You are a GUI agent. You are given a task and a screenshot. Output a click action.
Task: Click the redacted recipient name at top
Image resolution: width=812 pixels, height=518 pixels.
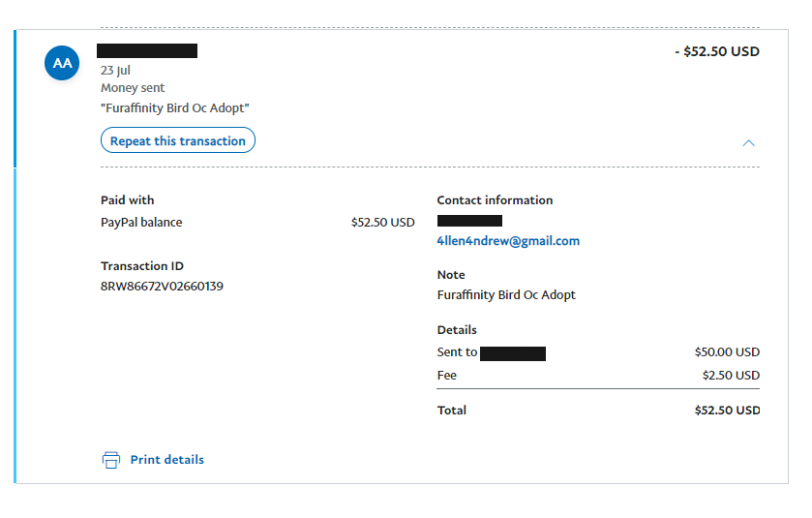pyautogui.click(x=147, y=50)
